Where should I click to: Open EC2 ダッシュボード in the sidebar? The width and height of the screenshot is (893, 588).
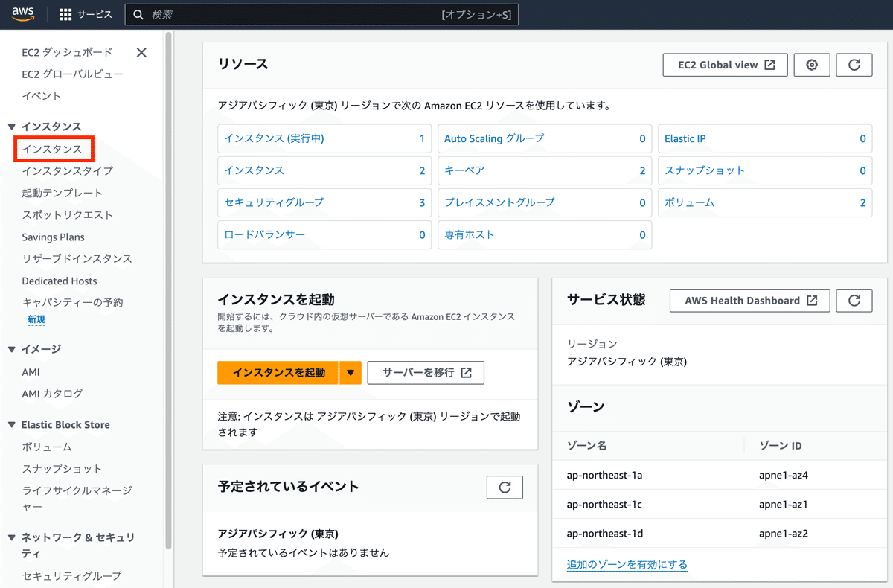click(67, 52)
